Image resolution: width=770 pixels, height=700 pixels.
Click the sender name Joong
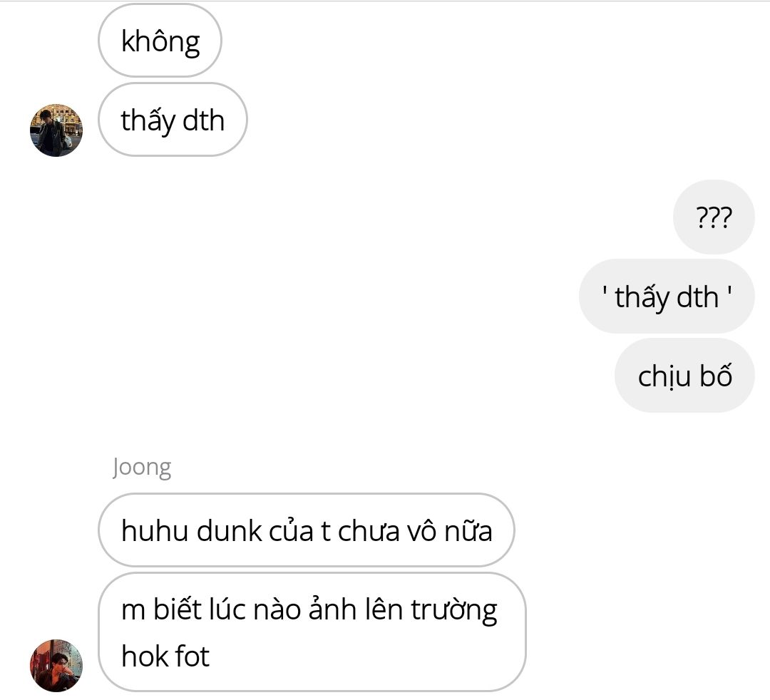coord(141,468)
